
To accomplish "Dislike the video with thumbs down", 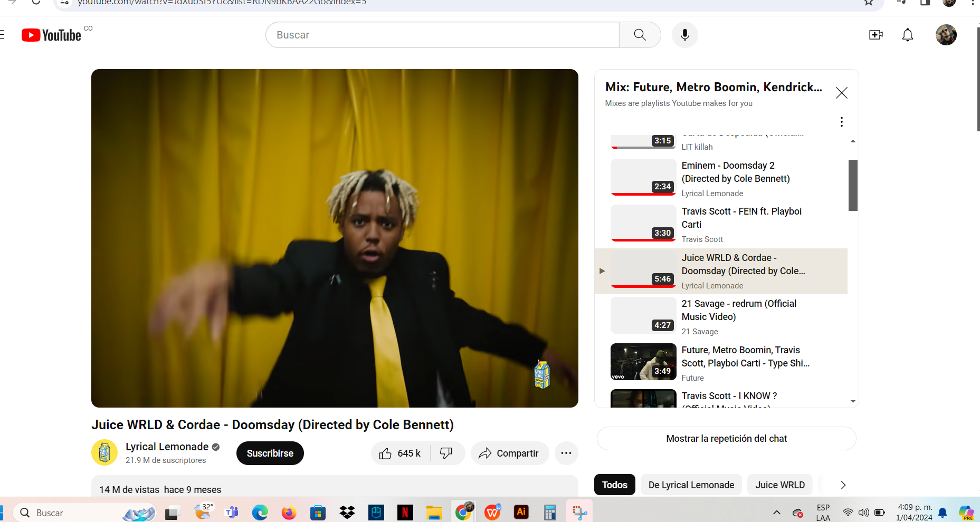I will tap(446, 453).
